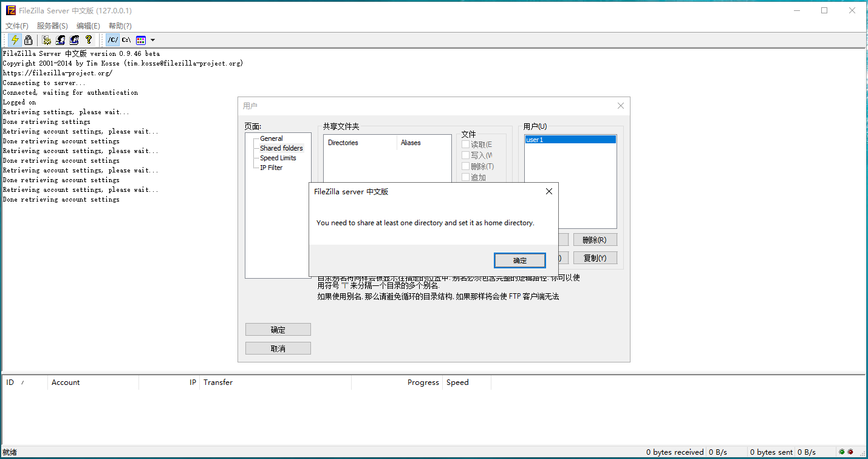Image resolution: width=868 pixels, height=459 pixels.
Task: Toggle the 追加 file permission checkbox
Action: click(x=466, y=177)
